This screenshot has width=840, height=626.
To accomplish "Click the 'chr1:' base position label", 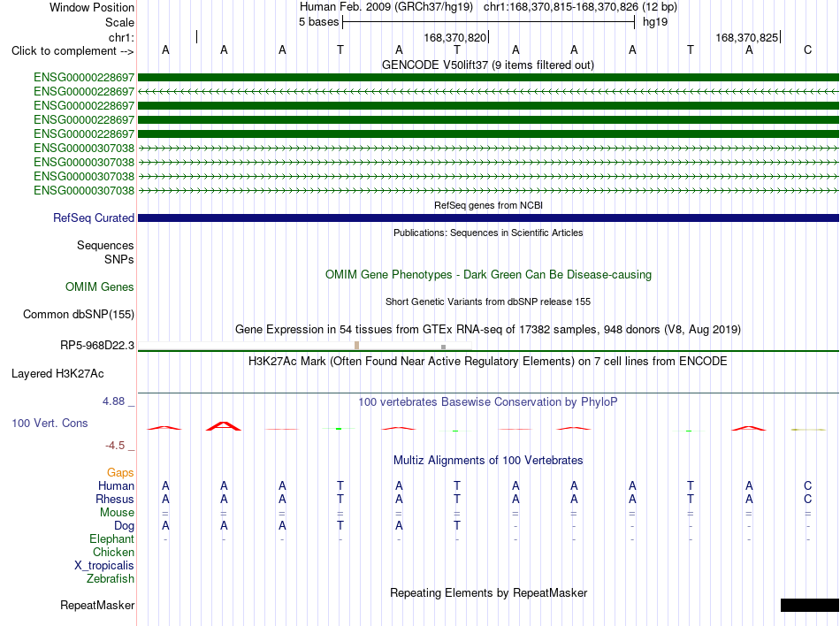I will point(121,37).
